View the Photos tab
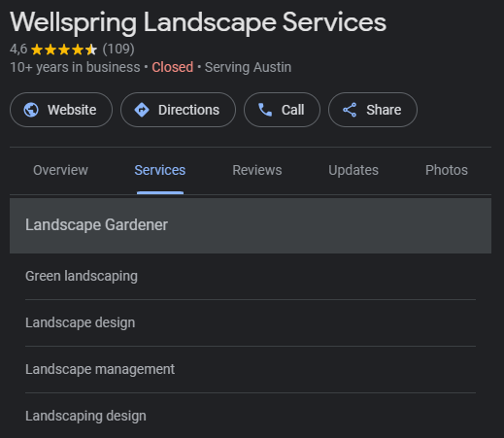504x438 pixels. [447, 170]
